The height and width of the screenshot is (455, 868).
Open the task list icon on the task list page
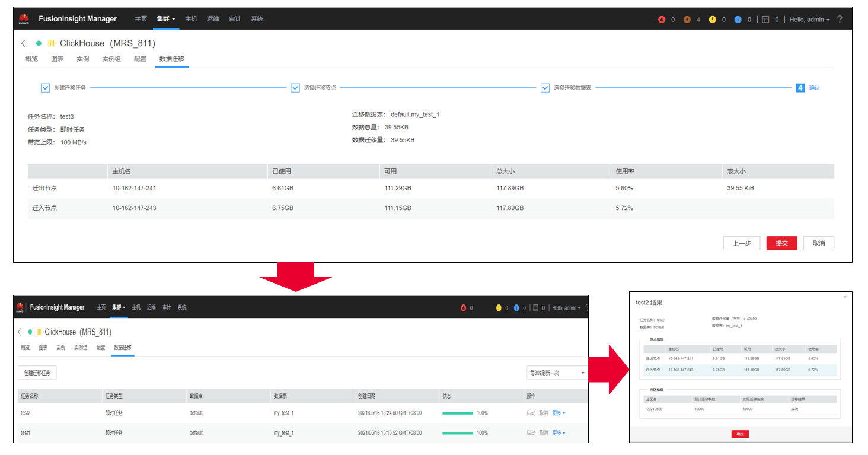coord(535,308)
